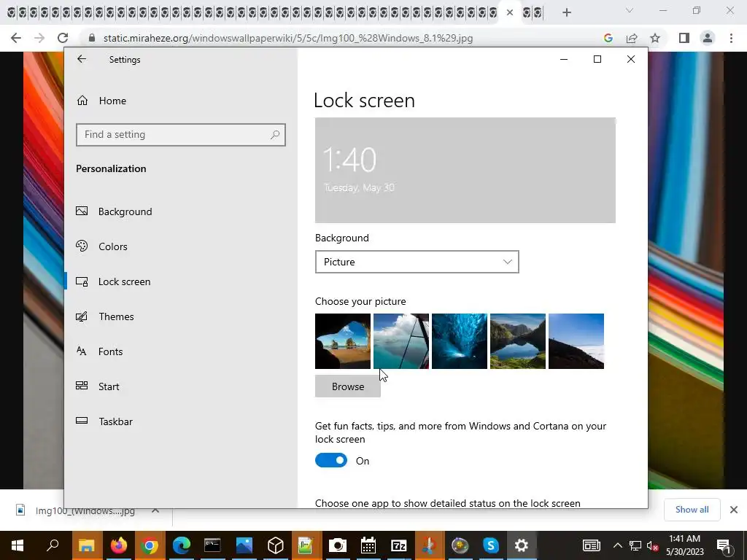
Task: Click the share page icon in Chrome
Action: point(632,38)
